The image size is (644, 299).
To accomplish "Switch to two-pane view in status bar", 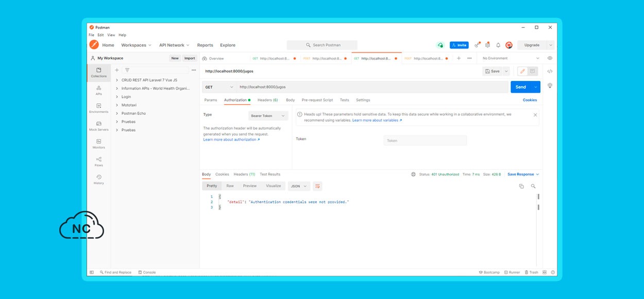I will pos(545,272).
